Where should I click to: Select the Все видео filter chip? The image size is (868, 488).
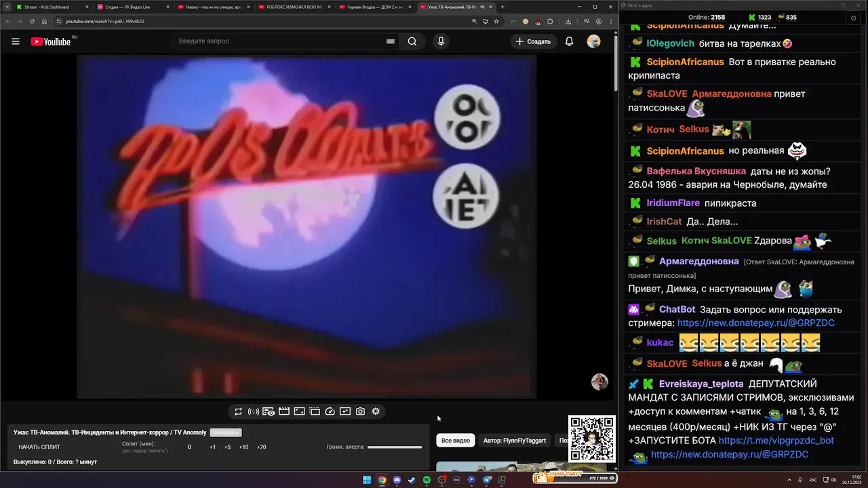pos(456,441)
